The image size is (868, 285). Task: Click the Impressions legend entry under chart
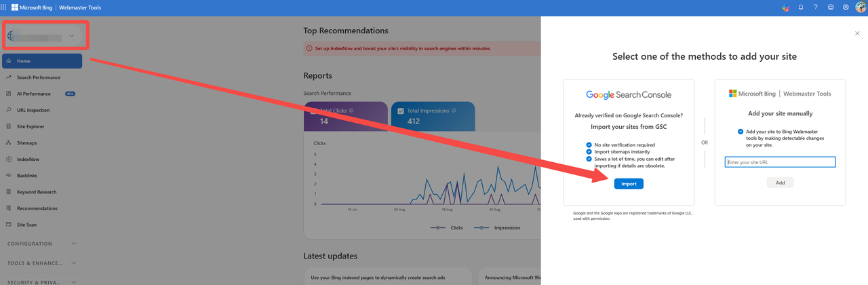[497, 228]
